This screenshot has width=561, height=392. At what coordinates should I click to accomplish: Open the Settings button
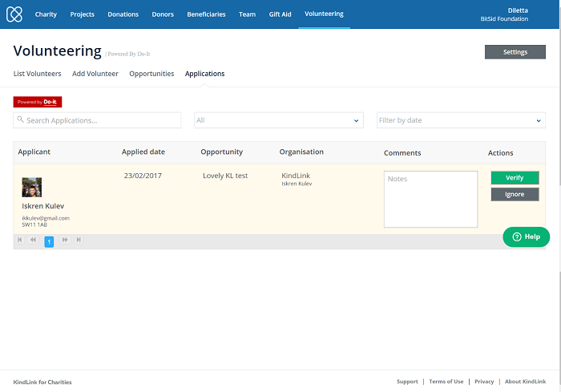[515, 52]
